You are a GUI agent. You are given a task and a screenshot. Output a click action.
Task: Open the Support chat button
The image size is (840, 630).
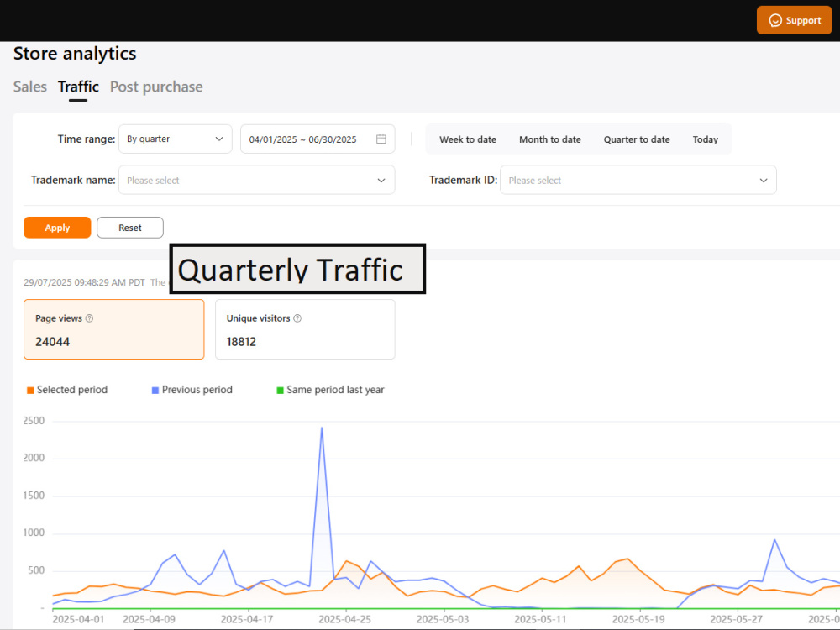(794, 20)
